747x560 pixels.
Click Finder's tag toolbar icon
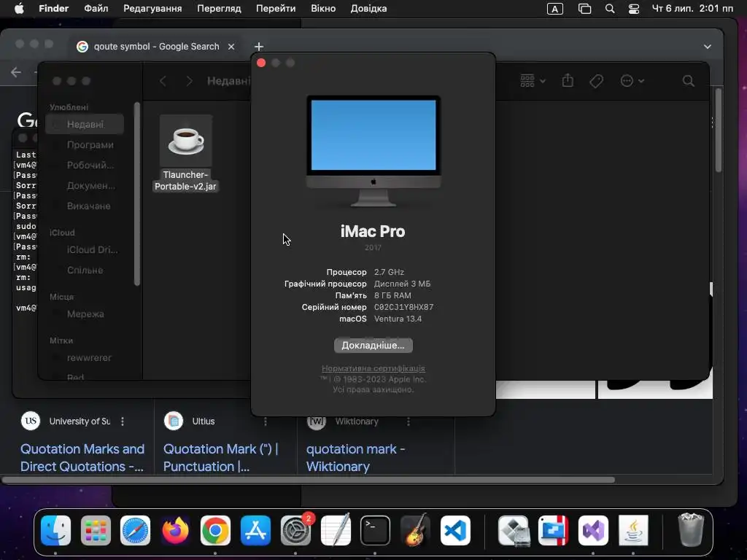point(597,81)
